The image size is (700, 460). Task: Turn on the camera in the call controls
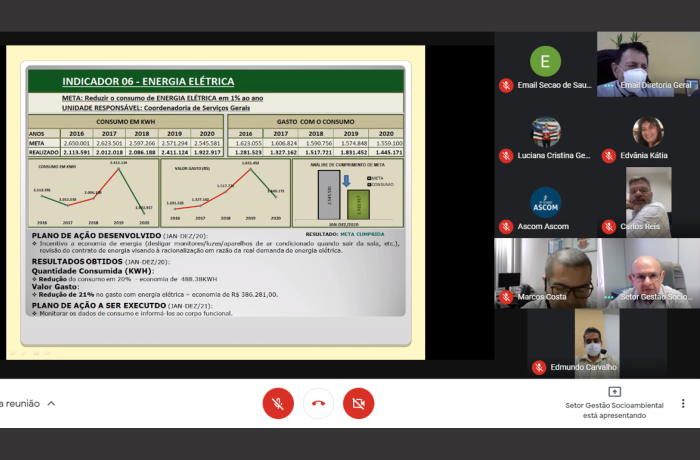point(358,403)
